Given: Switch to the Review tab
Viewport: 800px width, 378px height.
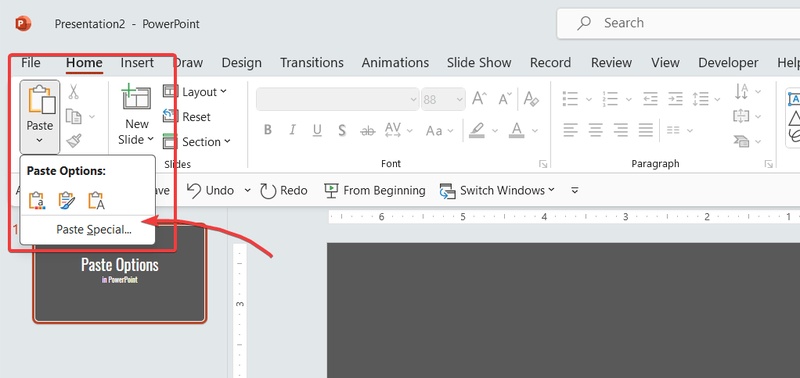Looking at the screenshot, I should pyautogui.click(x=611, y=63).
